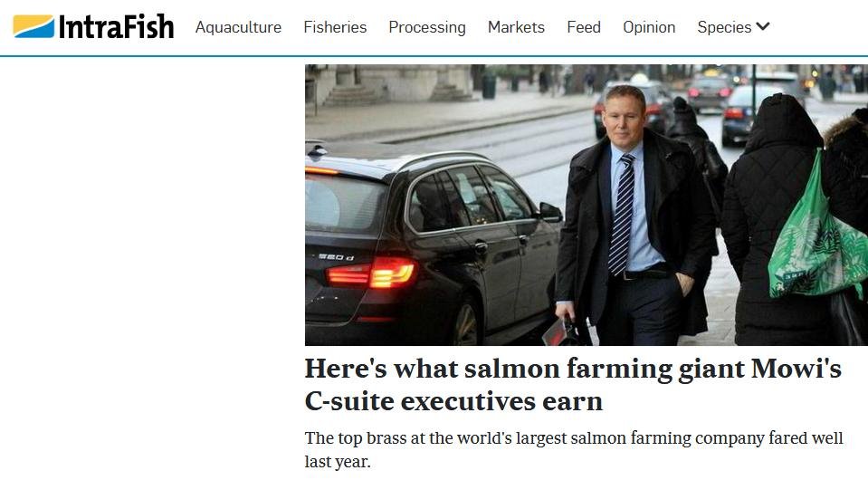Go to the Fisheries section
Image resolution: width=868 pixels, height=480 pixels.
coord(335,27)
